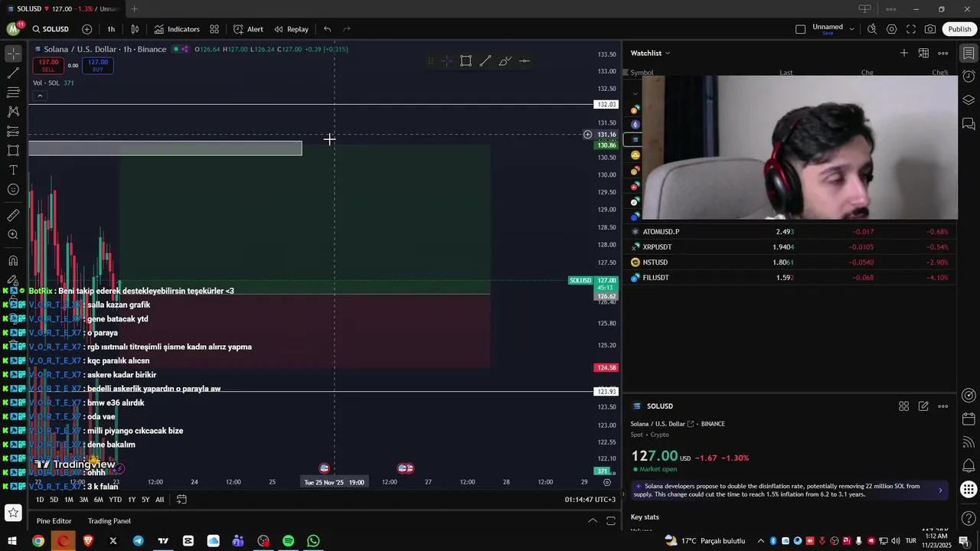Expand Unnamed layout dropdown arrow
Image resolution: width=980 pixels, height=551 pixels.
851,29
